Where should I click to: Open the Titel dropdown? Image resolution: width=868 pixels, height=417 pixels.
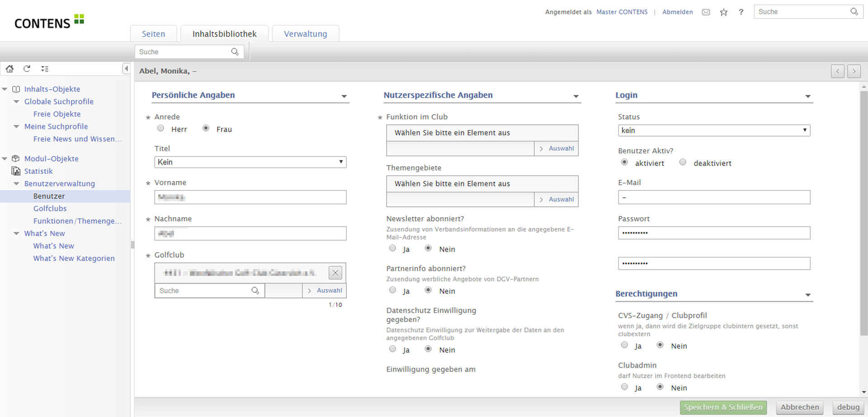coord(250,162)
